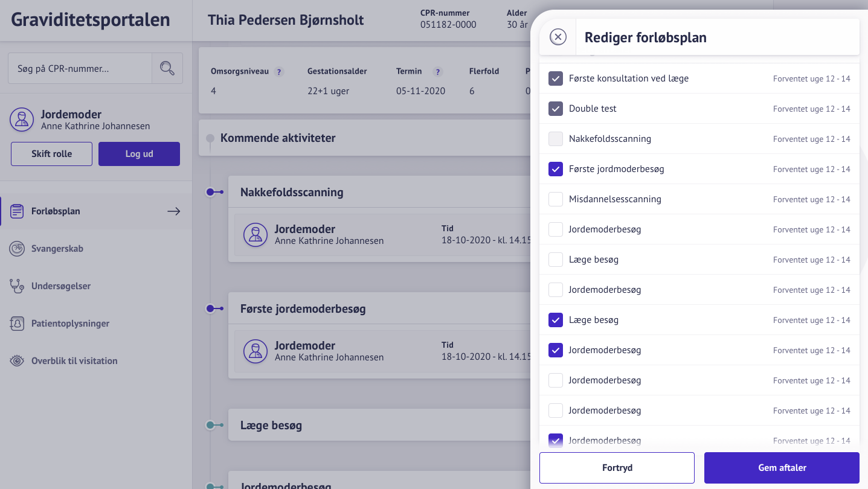Uncheck the Første jordemoderbesøg checkbox
The width and height of the screenshot is (868, 489).
point(556,169)
